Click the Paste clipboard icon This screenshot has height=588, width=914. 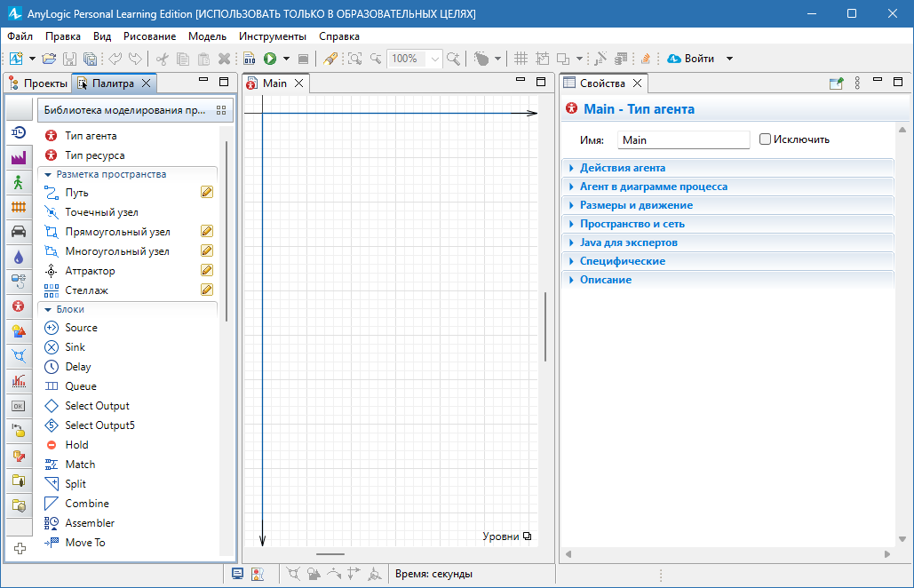(x=203, y=59)
